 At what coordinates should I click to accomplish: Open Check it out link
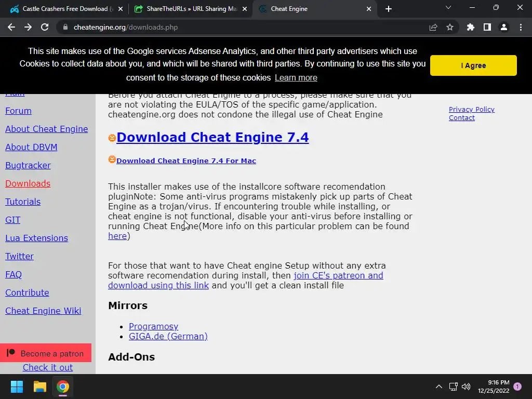tap(47, 367)
